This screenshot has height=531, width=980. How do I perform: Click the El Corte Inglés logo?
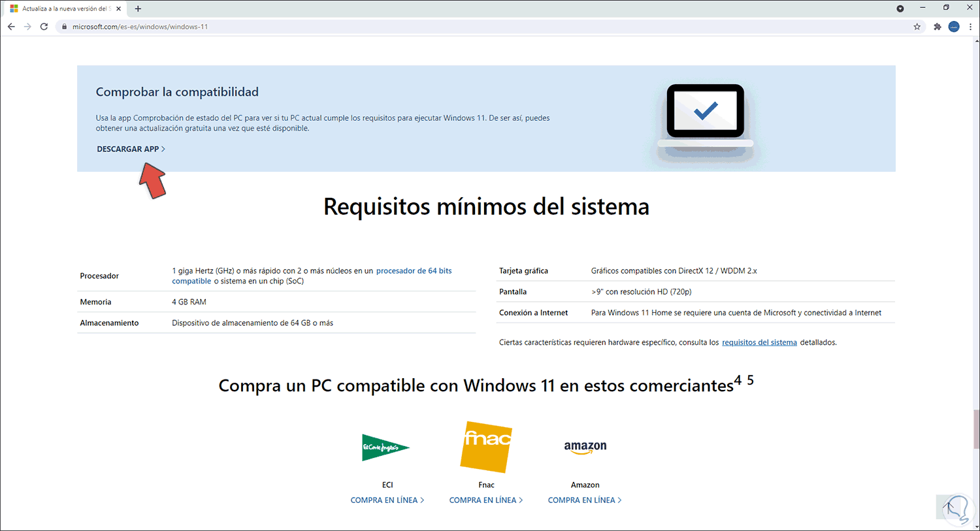(385, 447)
